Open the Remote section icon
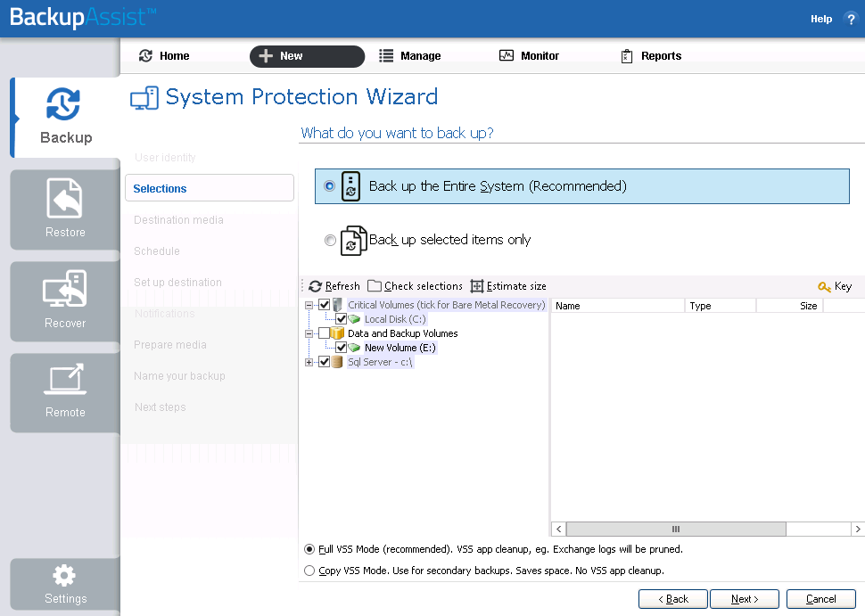The height and width of the screenshot is (616, 865). (64, 379)
